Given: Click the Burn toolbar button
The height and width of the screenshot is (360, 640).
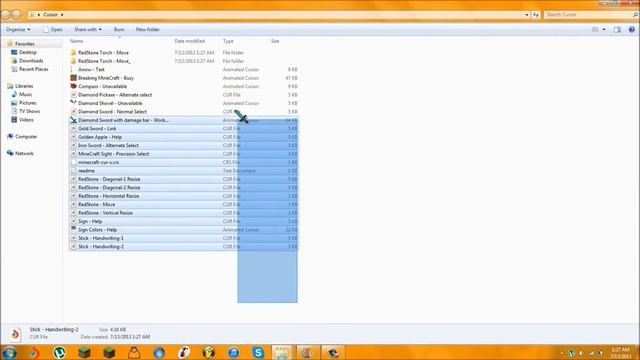Looking at the screenshot, I should click(x=119, y=29).
